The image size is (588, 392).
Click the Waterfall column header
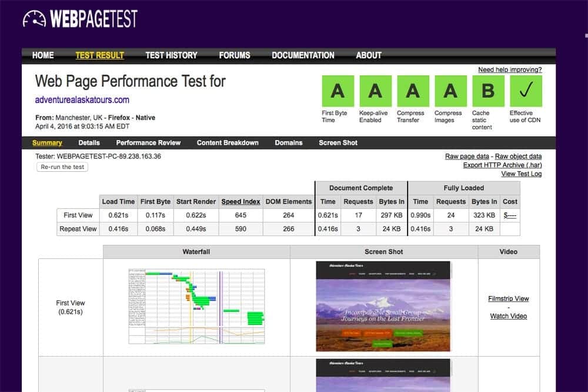coord(196,252)
